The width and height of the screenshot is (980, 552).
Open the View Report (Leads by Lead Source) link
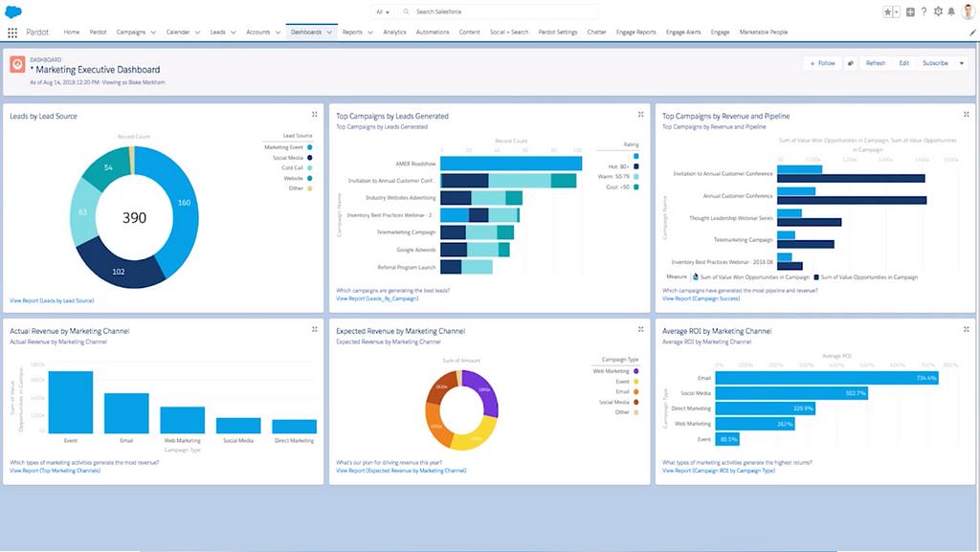pyautogui.click(x=52, y=300)
